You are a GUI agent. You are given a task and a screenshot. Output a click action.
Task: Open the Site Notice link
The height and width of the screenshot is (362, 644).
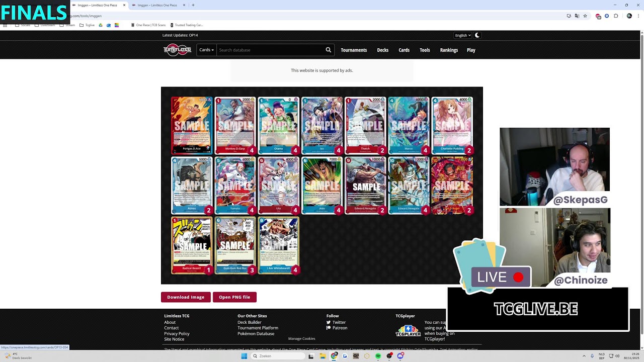pos(174,339)
